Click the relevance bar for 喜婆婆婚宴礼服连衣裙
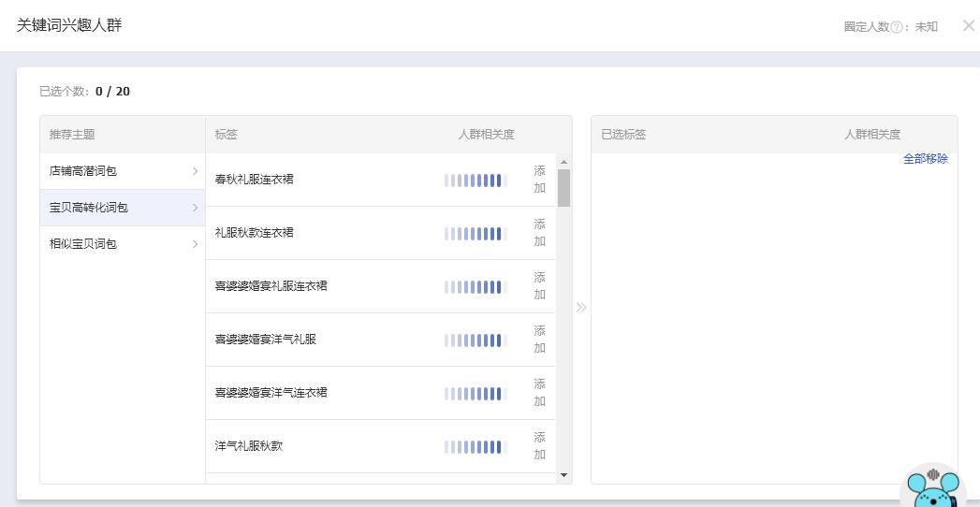Viewport: 980px width, 507px height. [475, 287]
